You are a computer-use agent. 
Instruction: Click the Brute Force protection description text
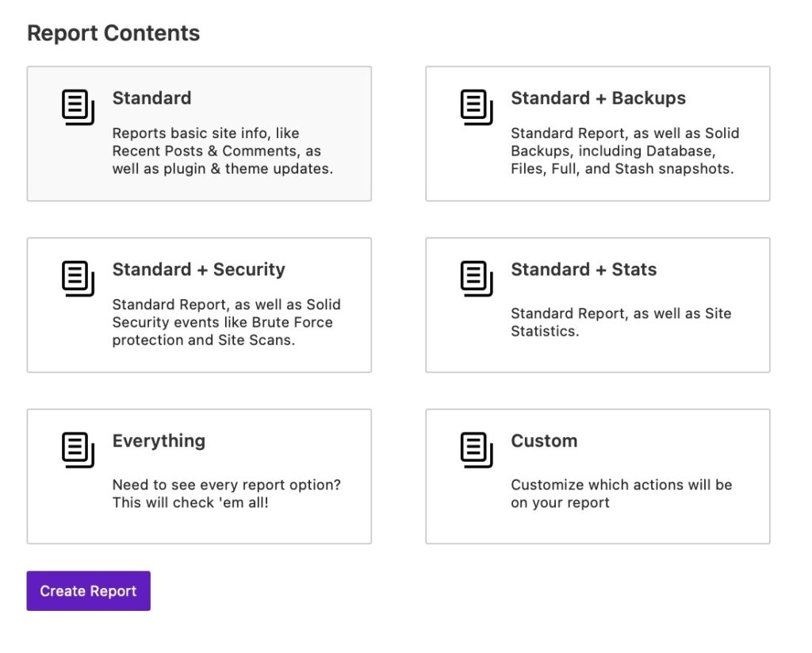click(x=226, y=322)
